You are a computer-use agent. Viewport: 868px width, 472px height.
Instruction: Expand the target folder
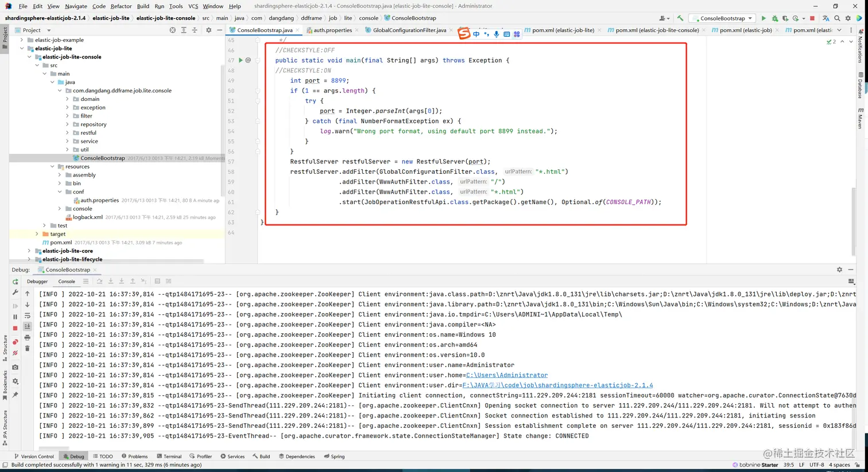(37, 234)
